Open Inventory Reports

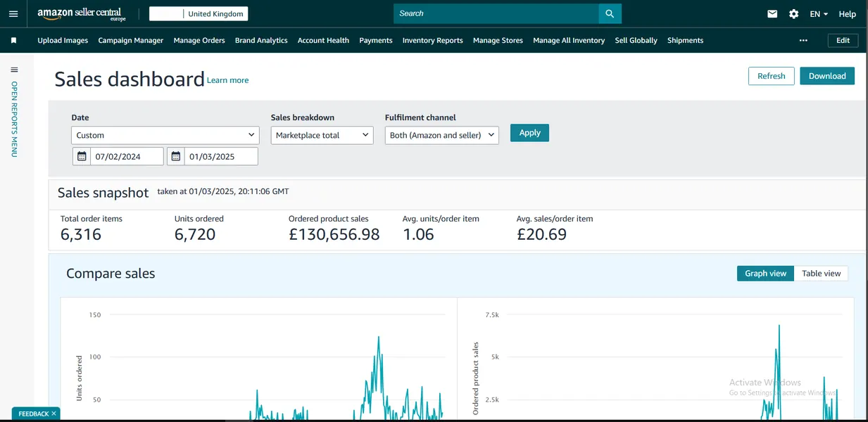pos(433,41)
